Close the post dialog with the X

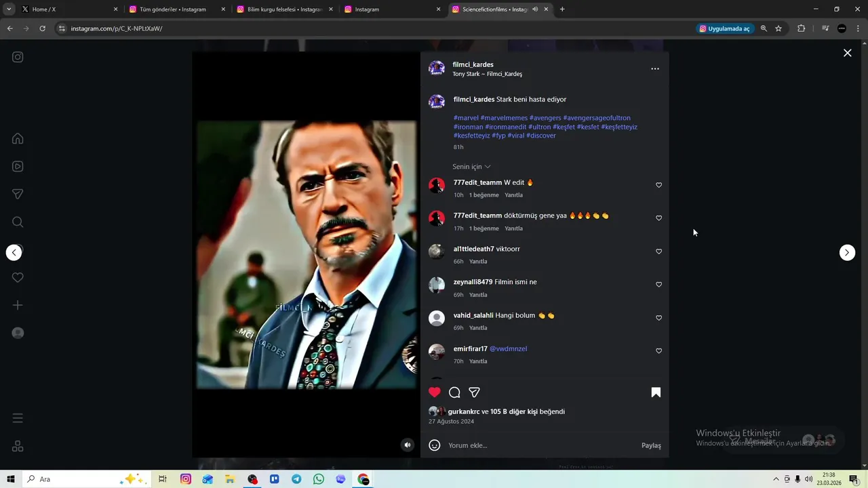click(847, 53)
